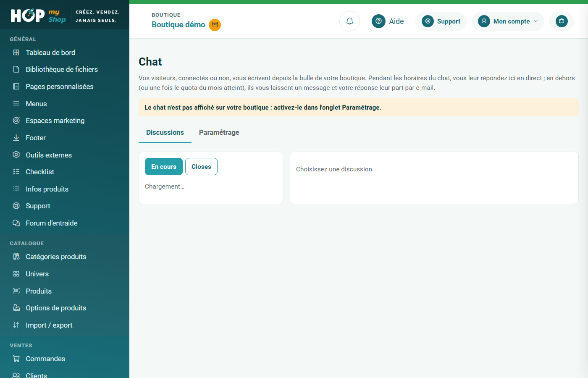Click the Tableau de bord grid icon
The width and height of the screenshot is (588, 378).
click(x=16, y=52)
